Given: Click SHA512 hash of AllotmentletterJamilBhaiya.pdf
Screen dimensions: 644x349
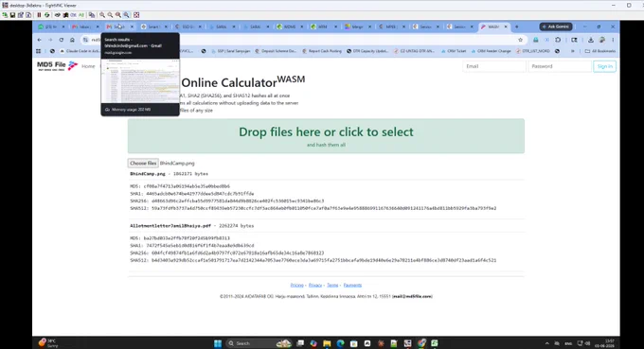Looking at the screenshot, I should (x=324, y=260).
